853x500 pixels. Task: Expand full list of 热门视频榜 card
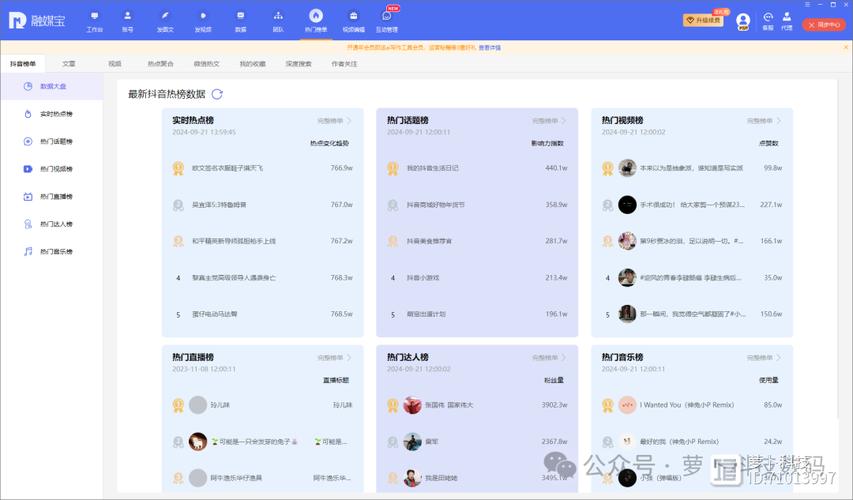(764, 121)
